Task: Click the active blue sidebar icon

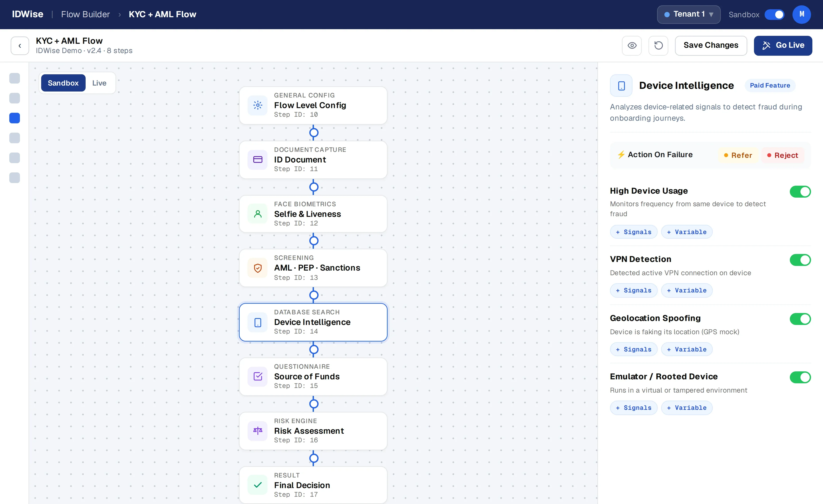Action: coord(15,118)
